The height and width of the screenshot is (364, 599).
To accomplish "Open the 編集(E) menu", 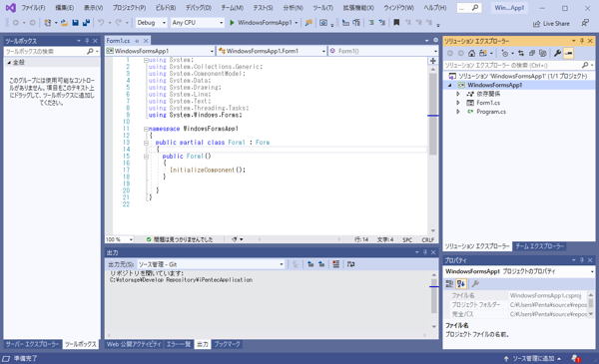I will point(64,8).
